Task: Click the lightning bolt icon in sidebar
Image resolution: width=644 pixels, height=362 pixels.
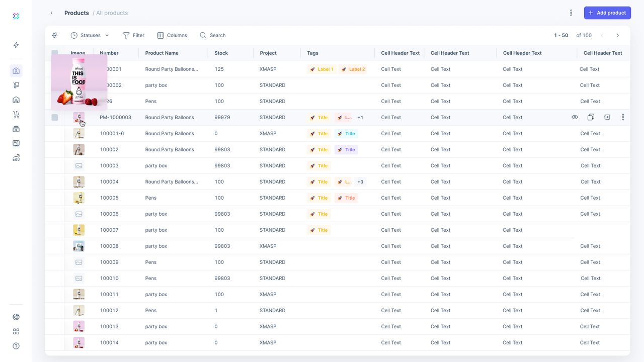Action: 16,45
